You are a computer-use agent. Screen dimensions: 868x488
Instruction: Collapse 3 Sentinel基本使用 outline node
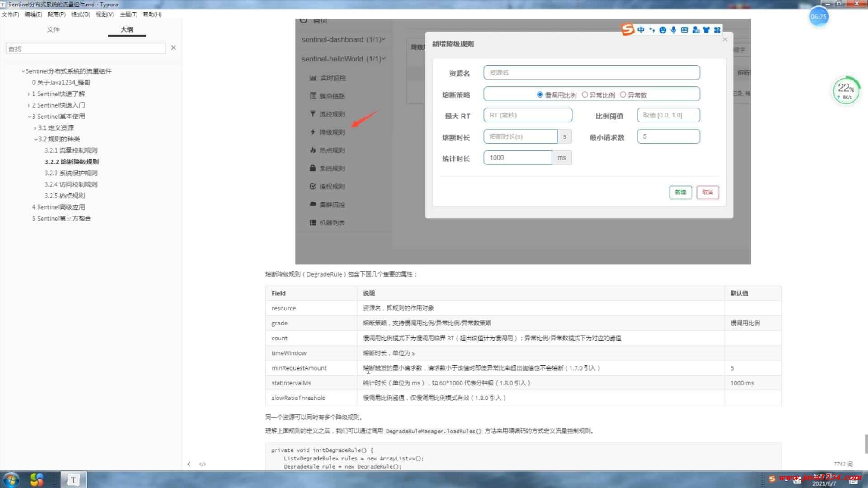click(x=29, y=117)
